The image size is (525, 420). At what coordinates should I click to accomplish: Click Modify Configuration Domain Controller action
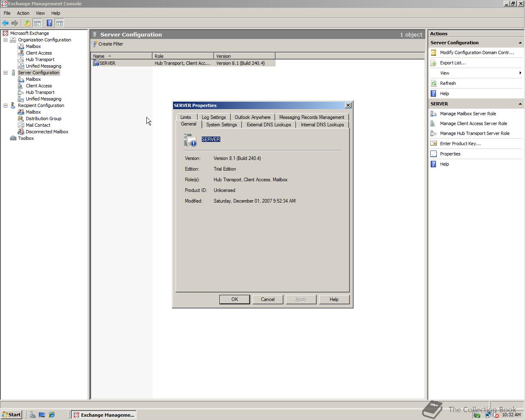477,52
